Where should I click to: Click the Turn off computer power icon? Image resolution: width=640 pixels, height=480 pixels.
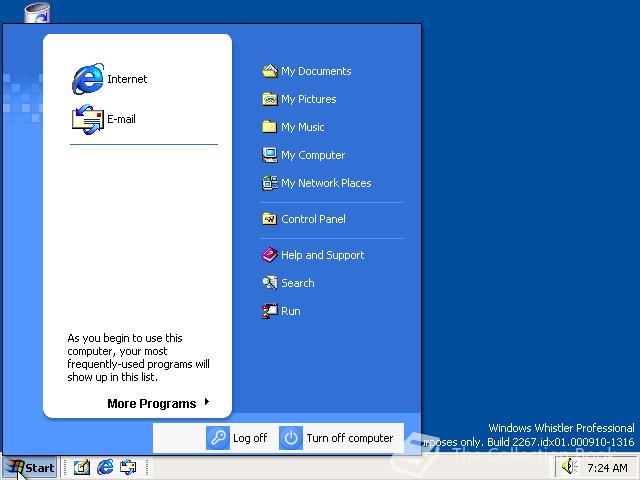291,438
